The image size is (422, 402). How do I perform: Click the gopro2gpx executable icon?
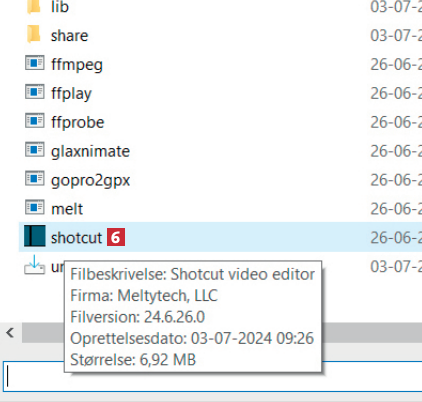coord(35,179)
